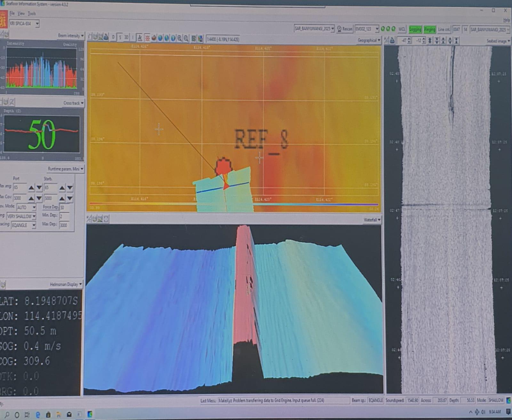Screen dimensions: 512x420
Task: Click the Max Dep. input field
Action: (x=64, y=225)
